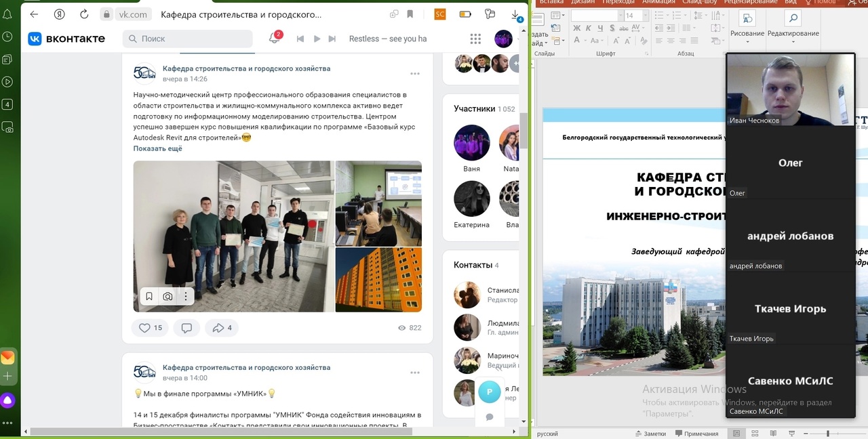The width and height of the screenshot is (868, 439).
Task: Open VK notifications bell
Action: pos(274,39)
